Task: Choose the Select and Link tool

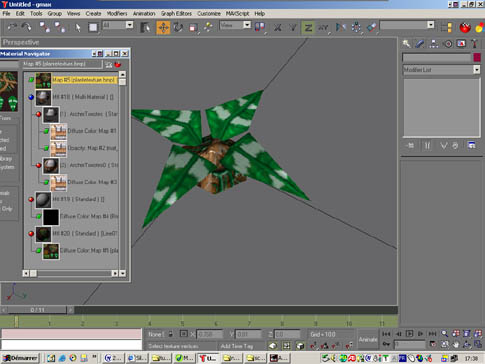Action: pyautogui.click(x=45, y=27)
